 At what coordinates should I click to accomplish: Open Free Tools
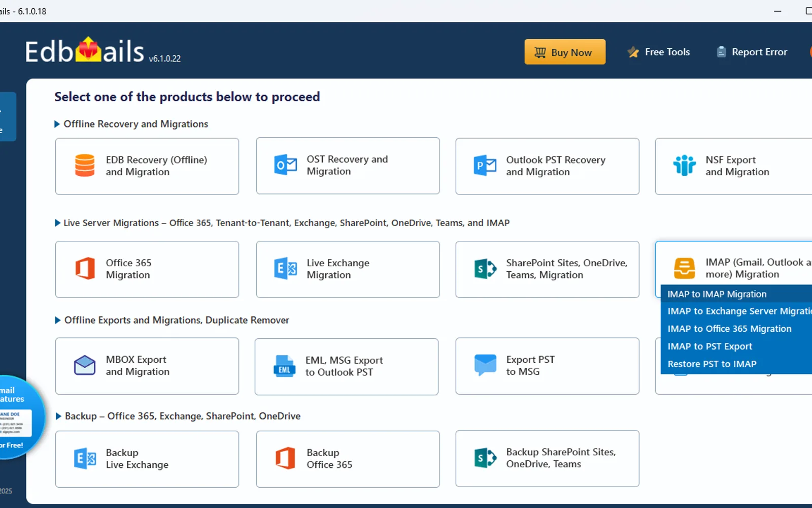point(659,52)
